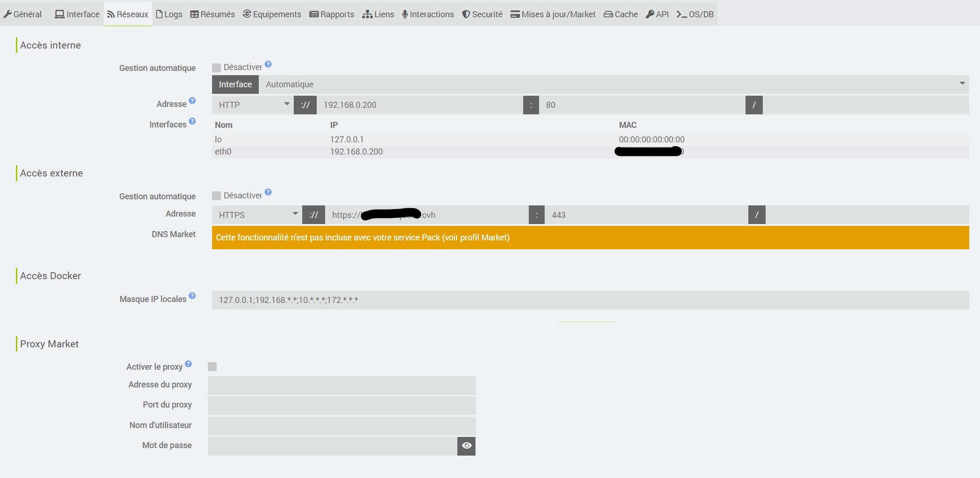Click the proxy Mot de passe field
980x478 pixels.
coord(333,446)
